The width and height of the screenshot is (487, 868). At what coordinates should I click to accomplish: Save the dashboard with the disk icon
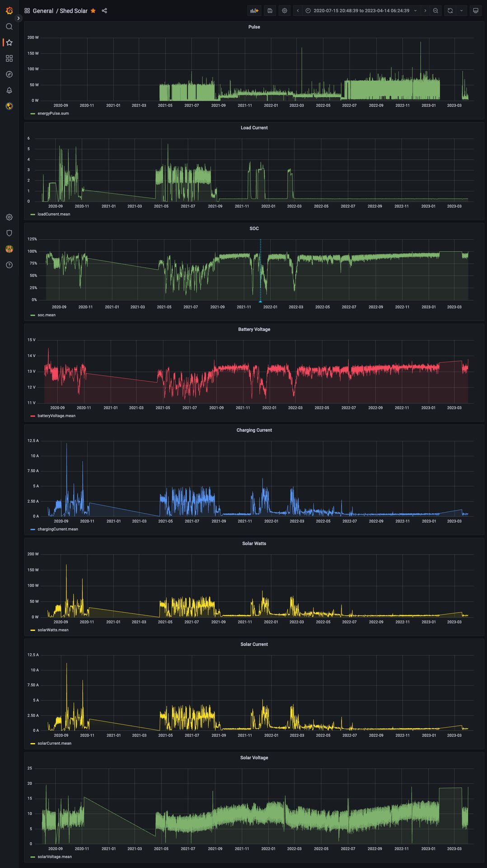(270, 11)
